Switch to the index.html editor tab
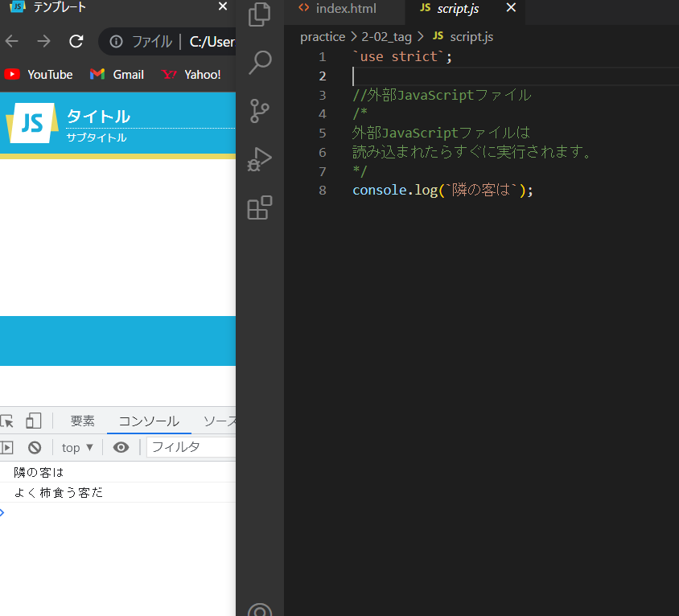 click(344, 9)
